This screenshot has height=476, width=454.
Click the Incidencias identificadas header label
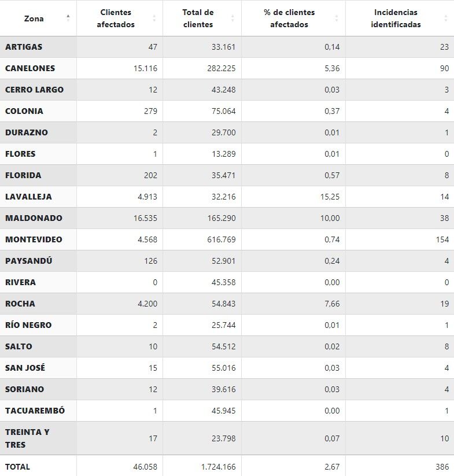pyautogui.click(x=396, y=19)
